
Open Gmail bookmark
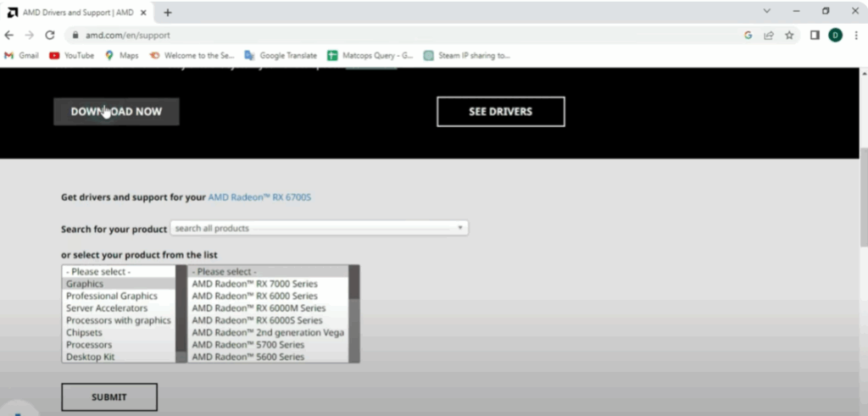point(21,55)
